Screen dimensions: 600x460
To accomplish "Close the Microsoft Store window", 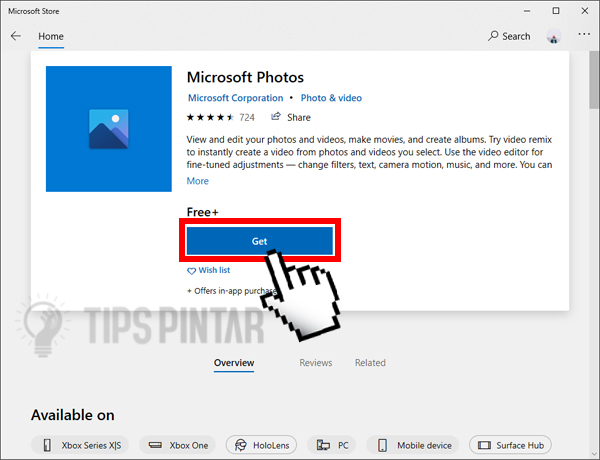I will coord(585,11).
